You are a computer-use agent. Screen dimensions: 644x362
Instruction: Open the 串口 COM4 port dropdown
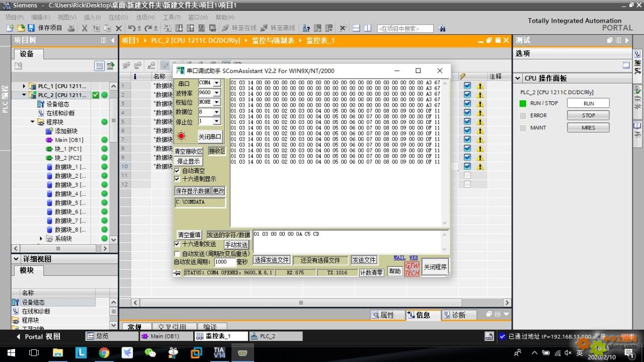[217, 83]
